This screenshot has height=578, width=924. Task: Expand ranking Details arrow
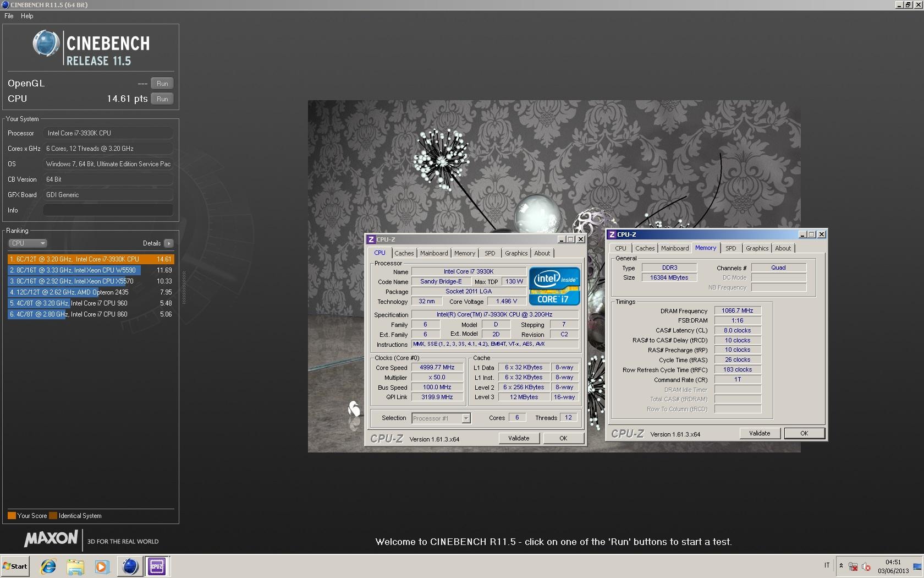(x=169, y=243)
